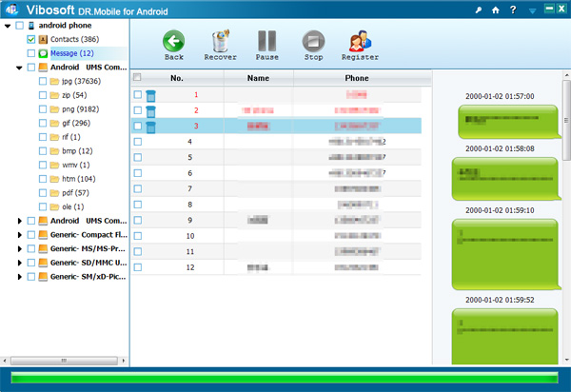Open the Register users icon

tap(360, 41)
